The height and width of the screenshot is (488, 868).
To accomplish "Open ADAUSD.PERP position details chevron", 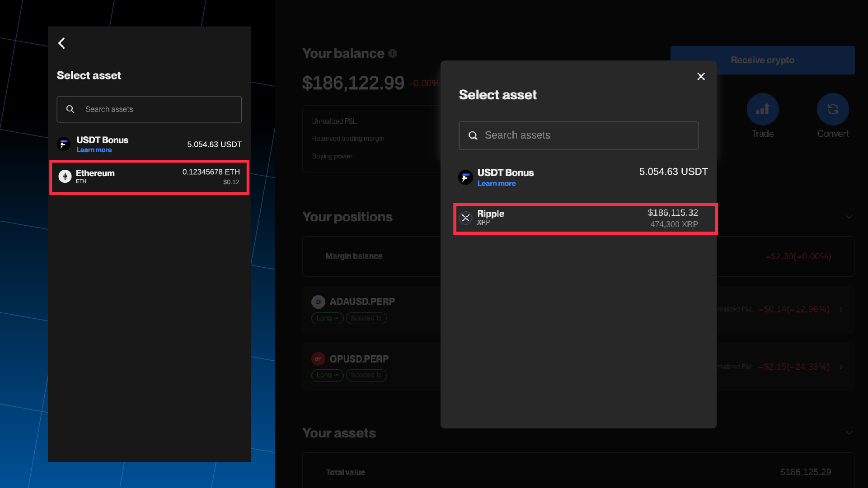I will tap(841, 310).
